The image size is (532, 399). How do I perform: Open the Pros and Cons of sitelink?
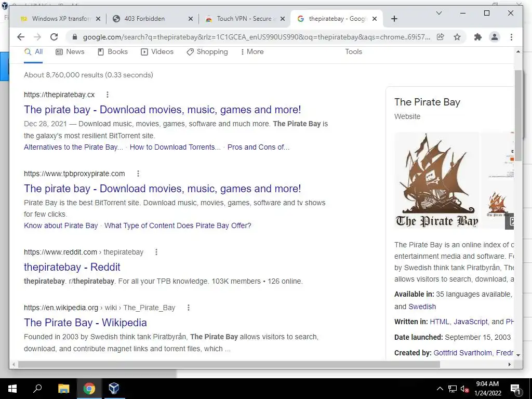(x=258, y=147)
